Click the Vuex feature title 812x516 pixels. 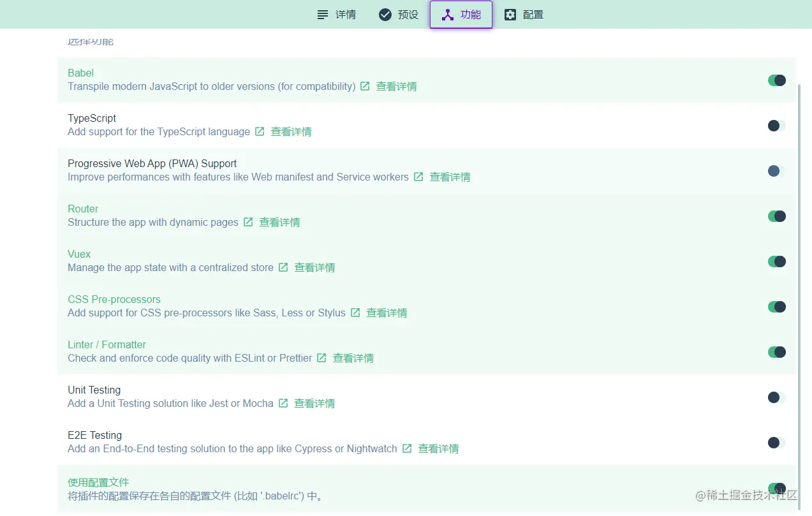pos(79,254)
